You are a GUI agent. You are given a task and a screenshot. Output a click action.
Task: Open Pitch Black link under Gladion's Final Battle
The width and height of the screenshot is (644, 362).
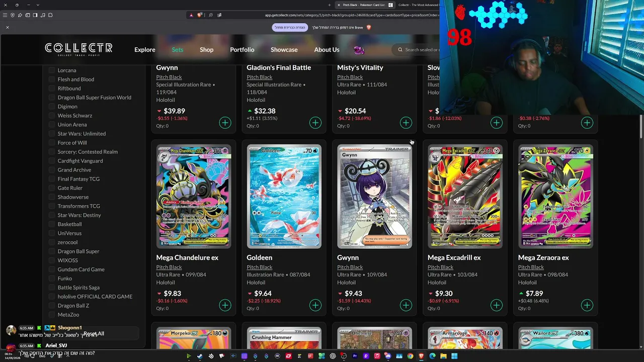click(260, 77)
